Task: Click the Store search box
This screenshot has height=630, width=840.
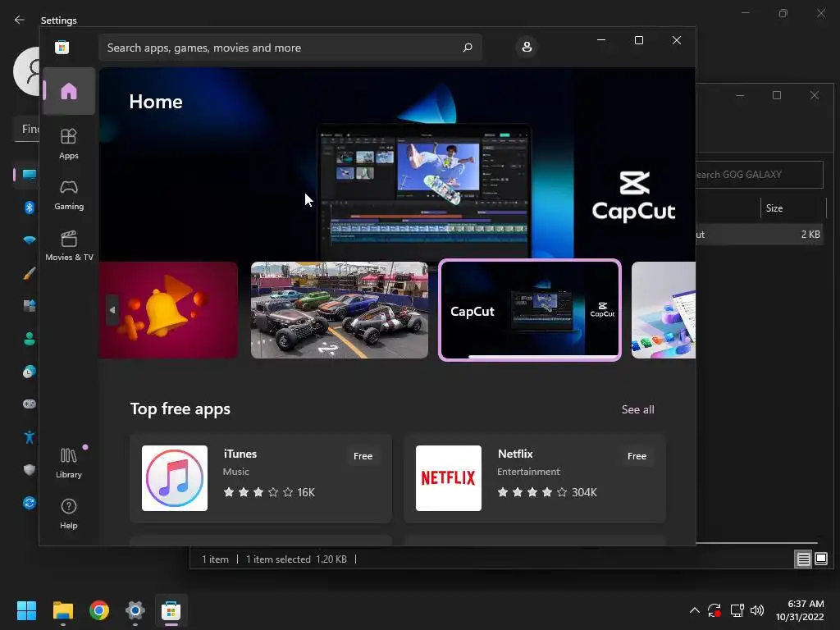Action: [x=290, y=48]
